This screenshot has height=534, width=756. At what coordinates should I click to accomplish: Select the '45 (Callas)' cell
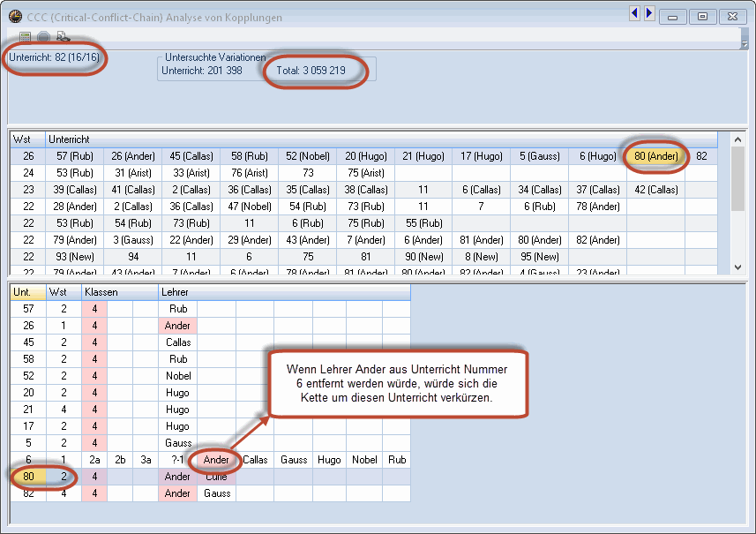(x=191, y=156)
